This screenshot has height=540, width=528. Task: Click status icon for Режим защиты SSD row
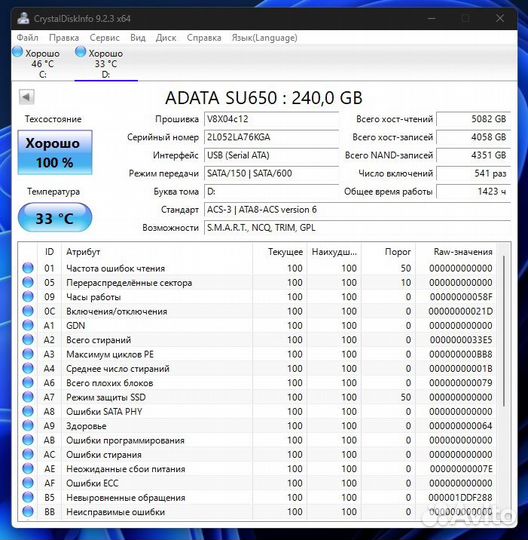coord(28,397)
